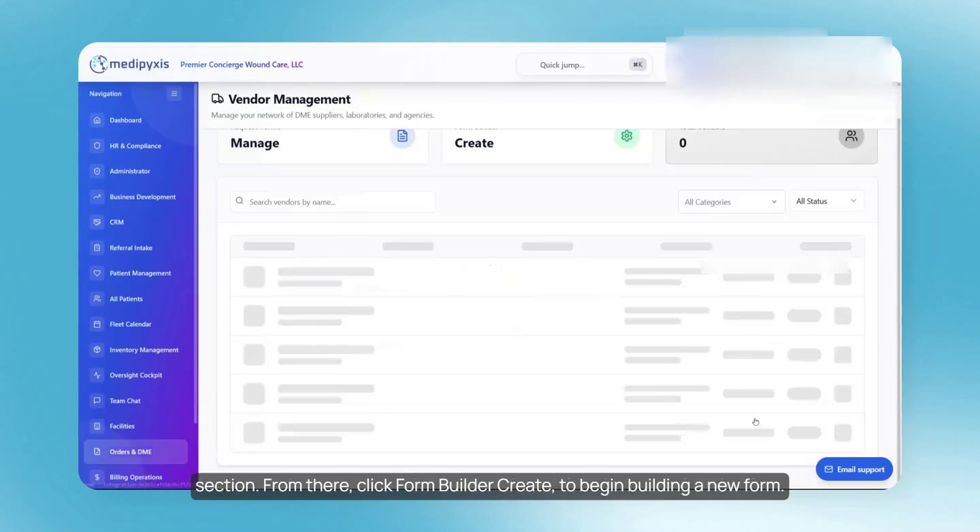The height and width of the screenshot is (532, 980).
Task: Open Team Chat in the sidebar
Action: pos(136,401)
